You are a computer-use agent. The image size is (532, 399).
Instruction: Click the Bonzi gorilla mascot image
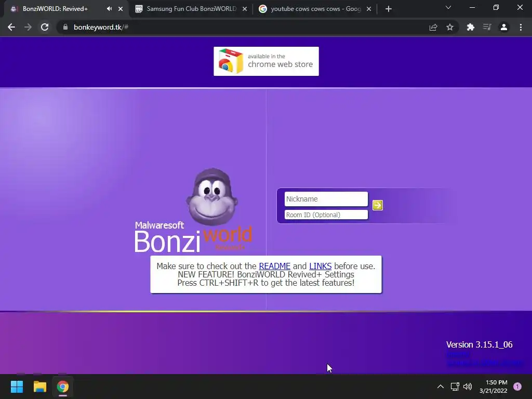(x=212, y=196)
